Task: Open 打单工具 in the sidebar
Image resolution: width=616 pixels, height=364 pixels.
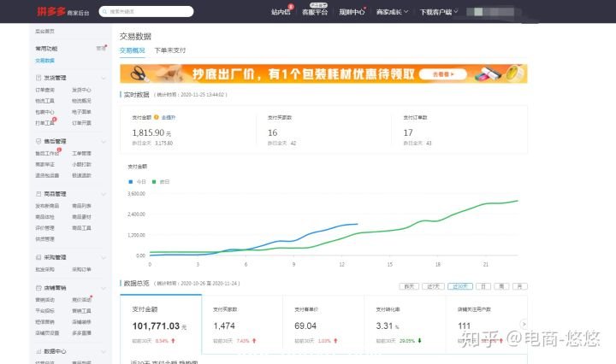Action: point(44,123)
